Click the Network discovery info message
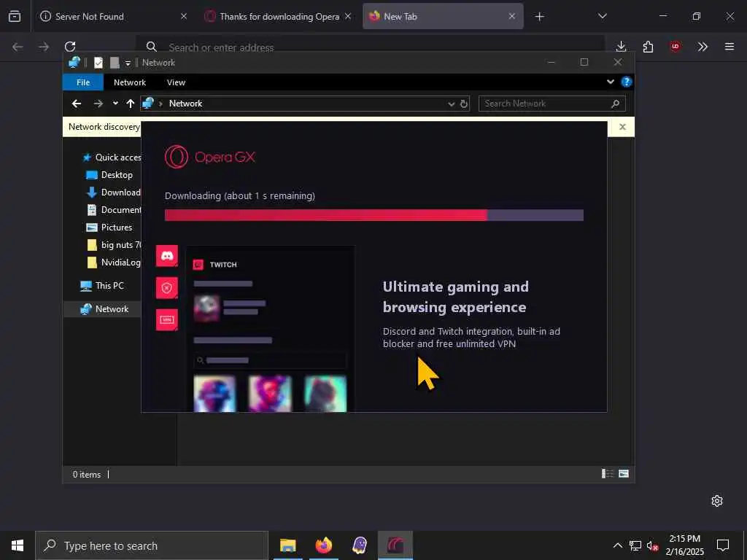This screenshot has width=747, height=560. pos(104,127)
